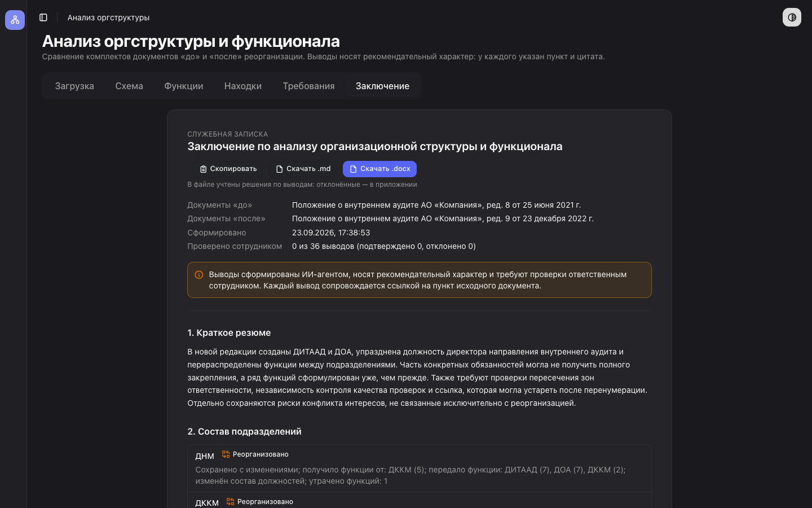
Task: Click the Анализ оргструктуры breadcrumb text
Action: [x=108, y=17]
